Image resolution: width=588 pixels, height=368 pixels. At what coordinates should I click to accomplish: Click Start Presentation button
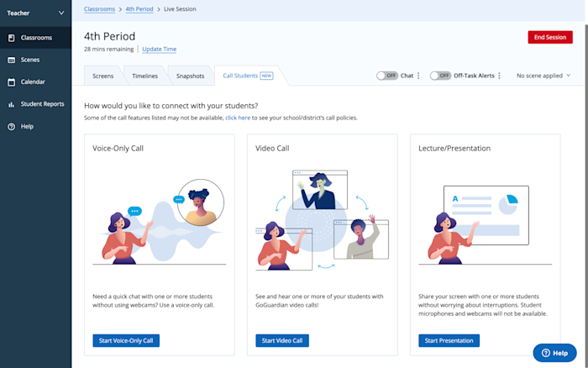449,340
